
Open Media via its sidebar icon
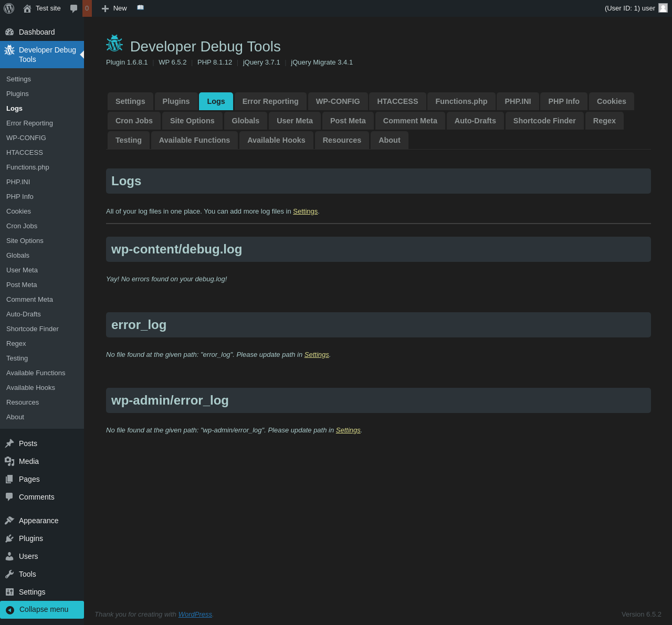(9, 461)
